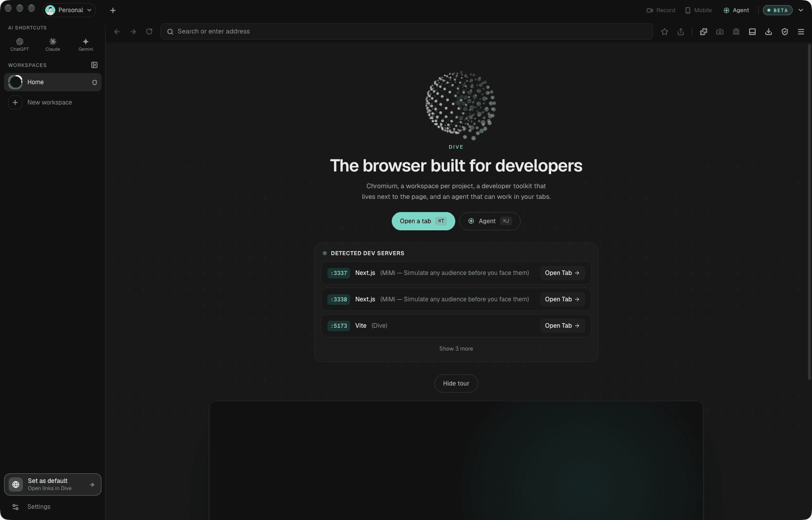
Task: Click the Agent button below headline
Action: 490,221
